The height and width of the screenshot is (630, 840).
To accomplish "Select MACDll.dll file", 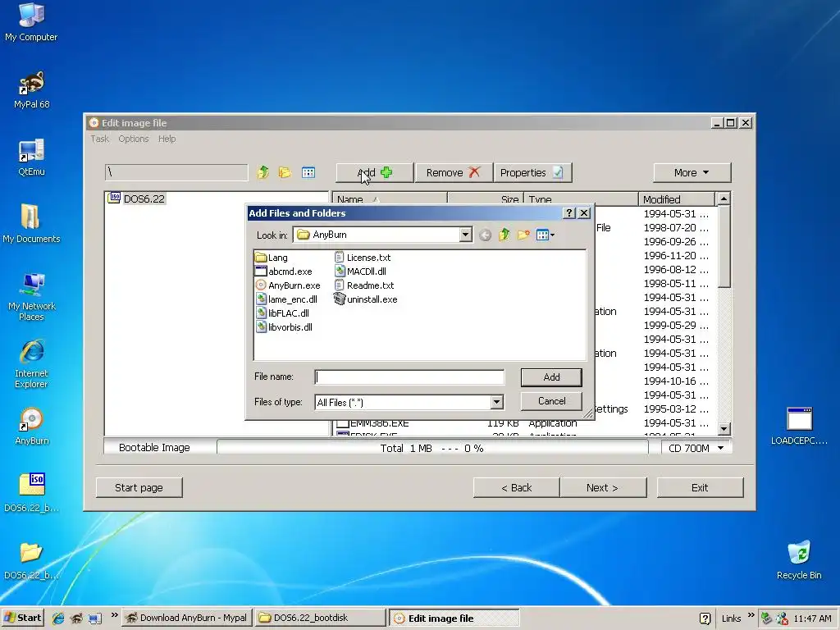I will (x=361, y=272).
